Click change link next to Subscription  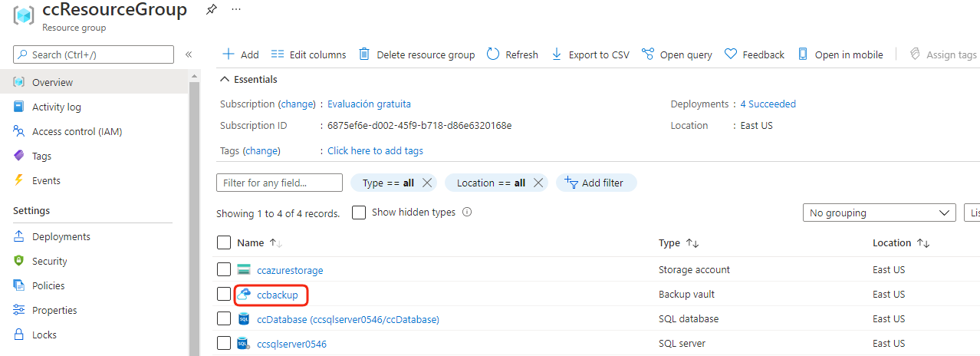(x=297, y=104)
